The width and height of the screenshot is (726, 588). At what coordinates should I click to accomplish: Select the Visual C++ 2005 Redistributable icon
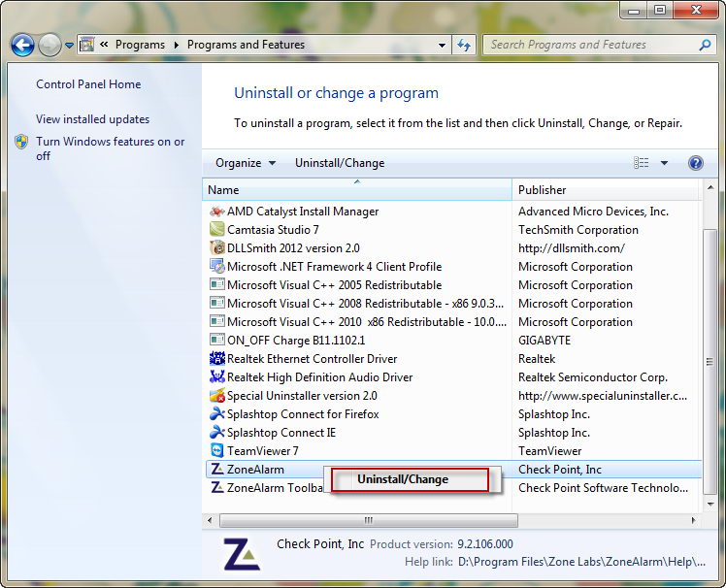(217, 285)
